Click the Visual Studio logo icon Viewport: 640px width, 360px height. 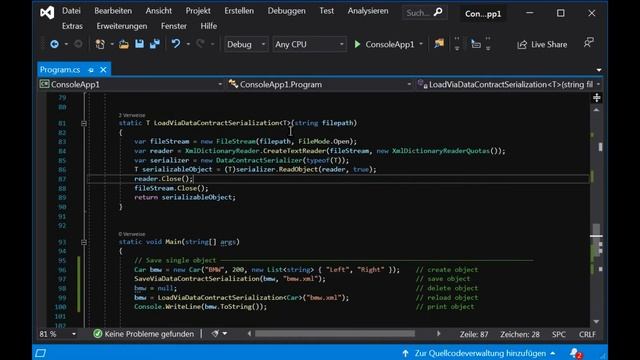pyautogui.click(x=47, y=13)
